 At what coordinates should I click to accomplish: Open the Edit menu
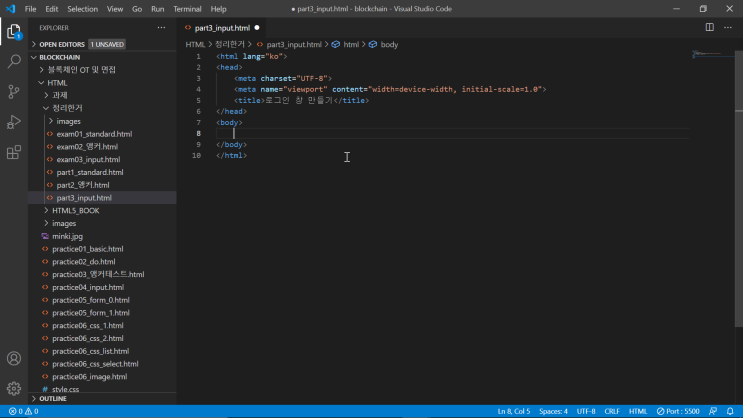[x=52, y=9]
